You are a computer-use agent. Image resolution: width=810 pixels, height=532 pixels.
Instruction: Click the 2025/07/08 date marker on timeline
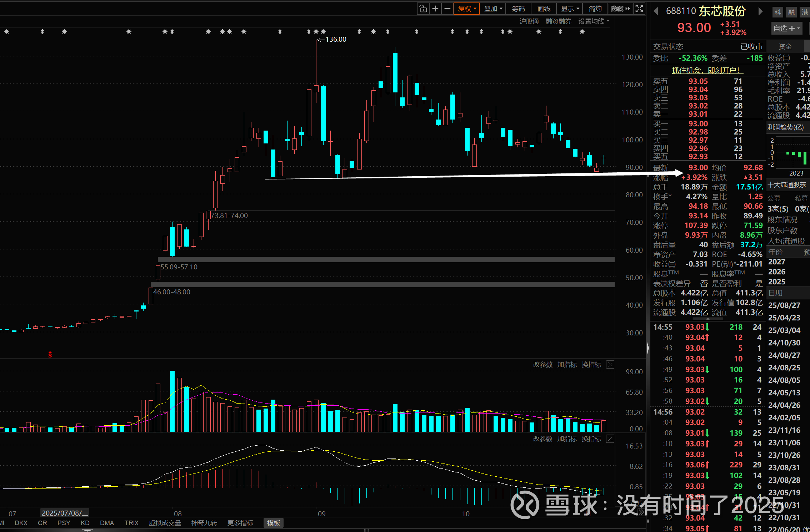point(65,513)
